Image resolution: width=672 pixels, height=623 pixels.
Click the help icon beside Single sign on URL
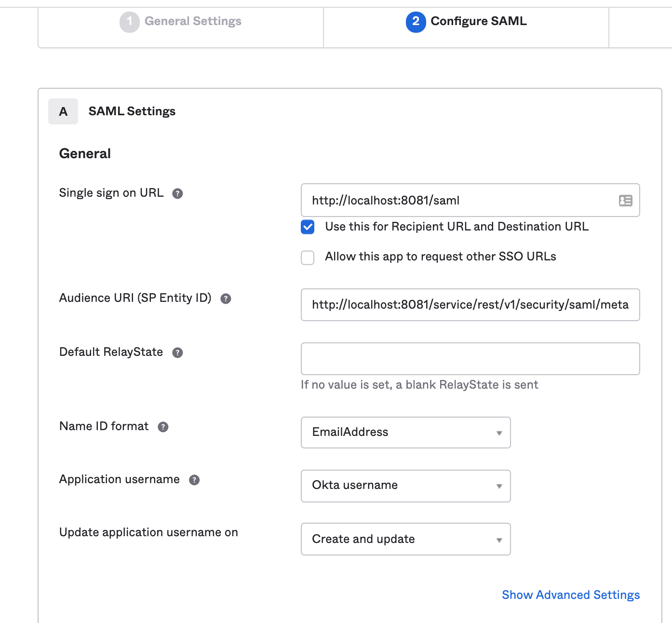point(177,193)
